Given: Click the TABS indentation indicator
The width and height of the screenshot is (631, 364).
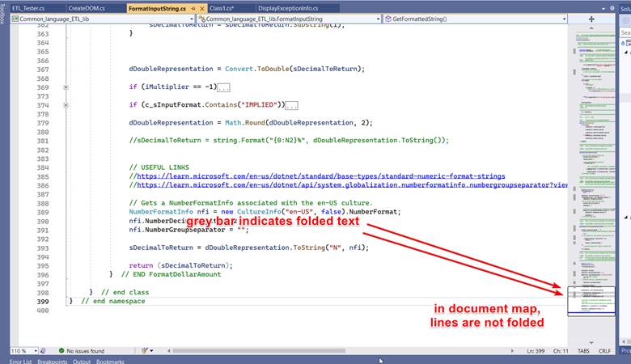Looking at the screenshot, I should tap(583, 351).
